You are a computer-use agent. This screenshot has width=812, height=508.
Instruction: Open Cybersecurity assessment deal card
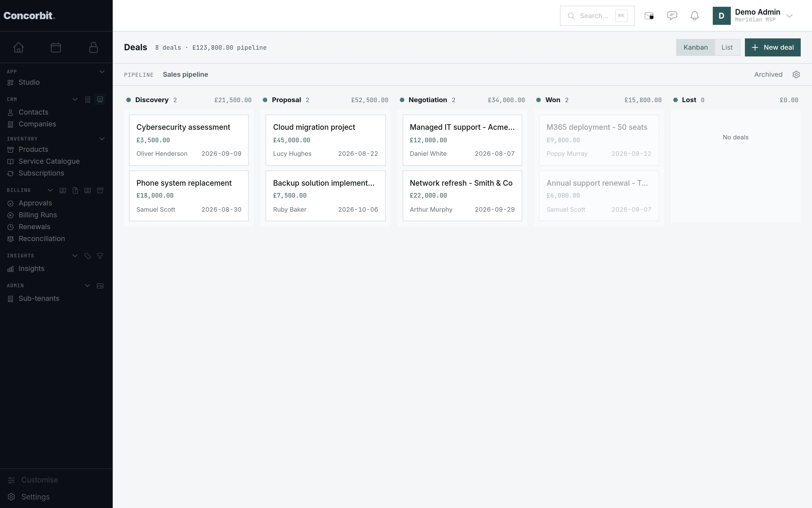[x=189, y=140]
